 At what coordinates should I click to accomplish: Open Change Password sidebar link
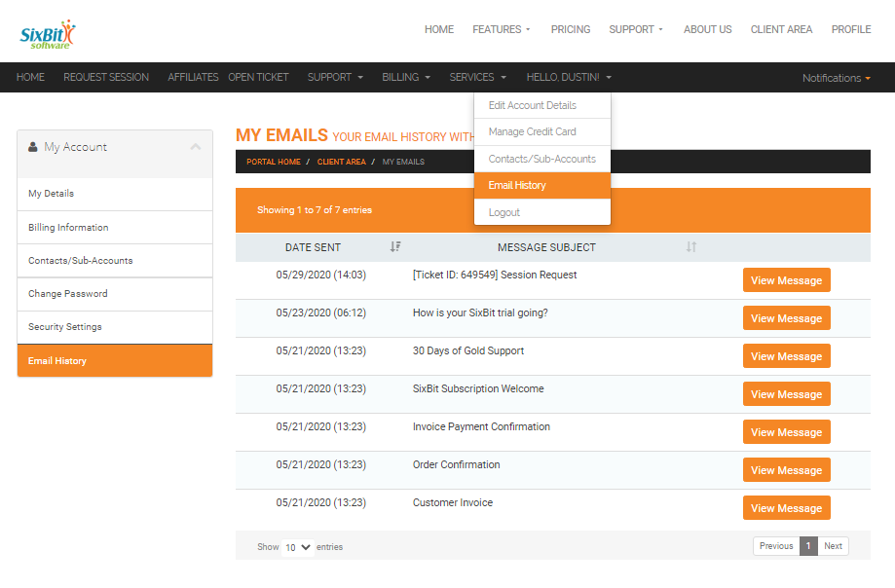pos(67,294)
